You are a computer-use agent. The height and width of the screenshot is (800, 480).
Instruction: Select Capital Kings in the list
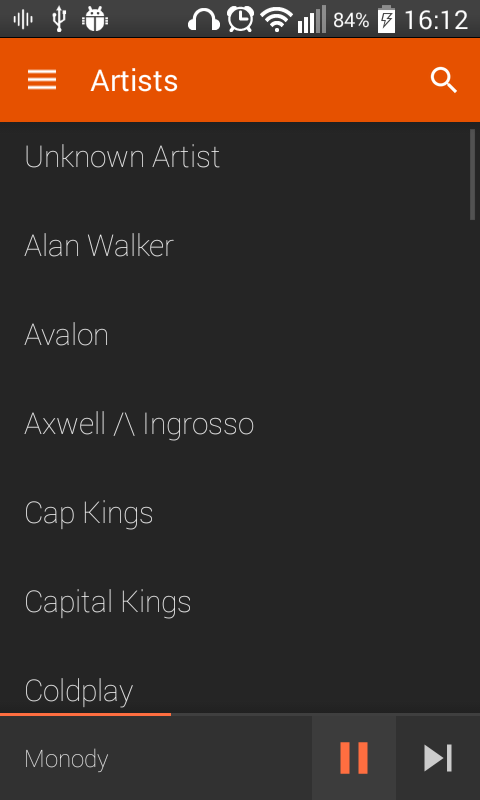click(240, 602)
